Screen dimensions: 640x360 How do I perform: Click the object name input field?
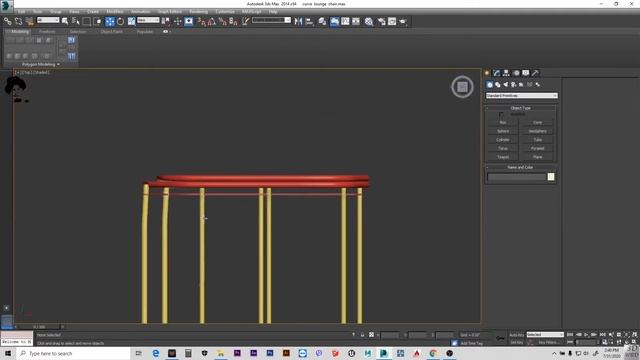(x=517, y=177)
